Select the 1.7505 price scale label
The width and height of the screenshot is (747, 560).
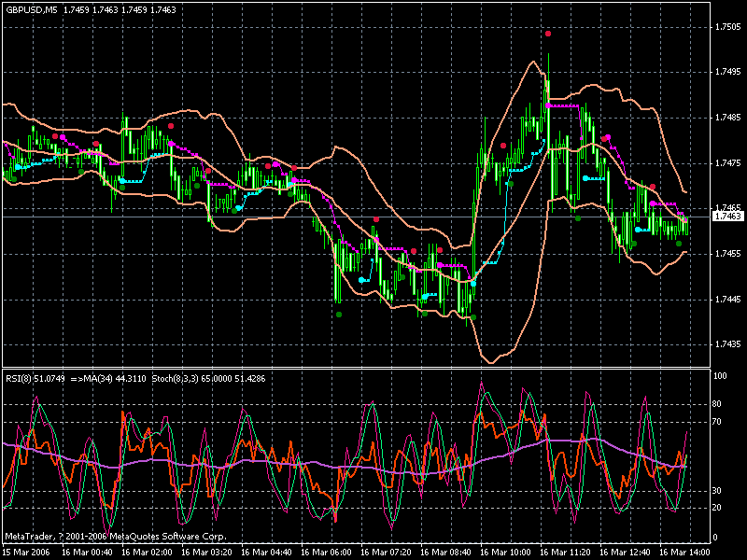pyautogui.click(x=728, y=27)
